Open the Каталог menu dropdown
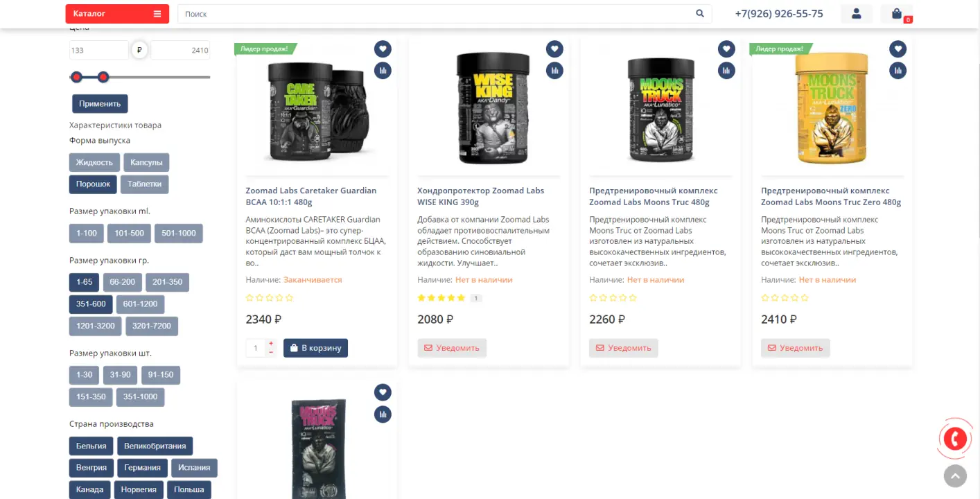980x499 pixels. (x=117, y=14)
